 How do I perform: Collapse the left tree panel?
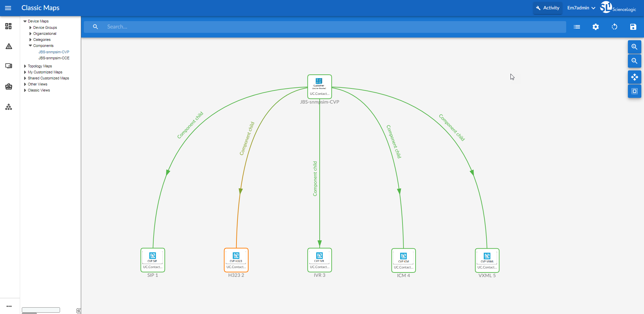(78, 311)
